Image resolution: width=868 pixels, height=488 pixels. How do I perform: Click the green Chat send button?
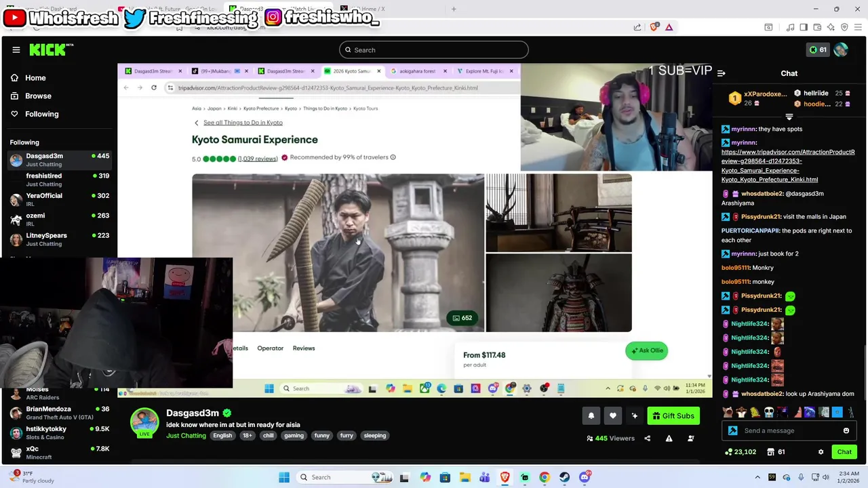click(x=844, y=452)
